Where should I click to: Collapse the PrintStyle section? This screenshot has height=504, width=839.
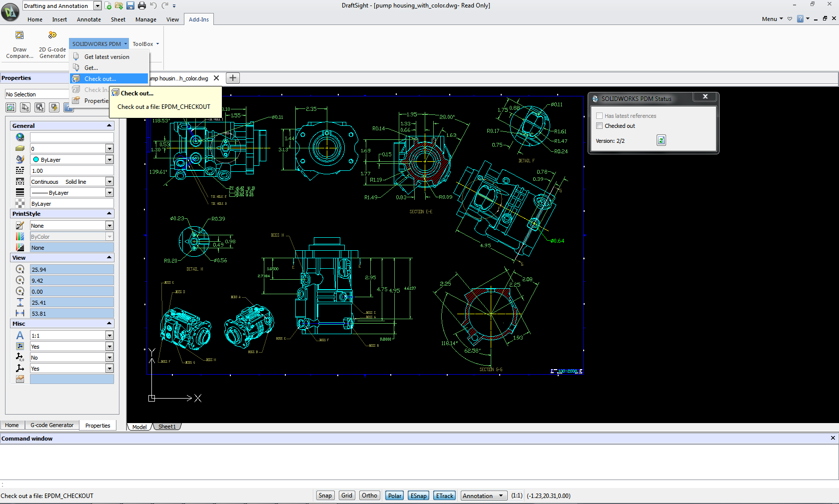point(109,213)
